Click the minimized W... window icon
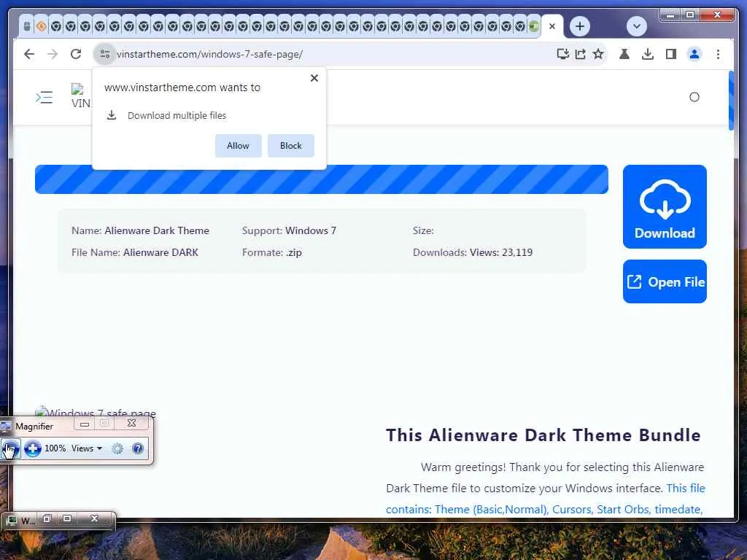Image resolution: width=747 pixels, height=560 pixels. point(11,521)
